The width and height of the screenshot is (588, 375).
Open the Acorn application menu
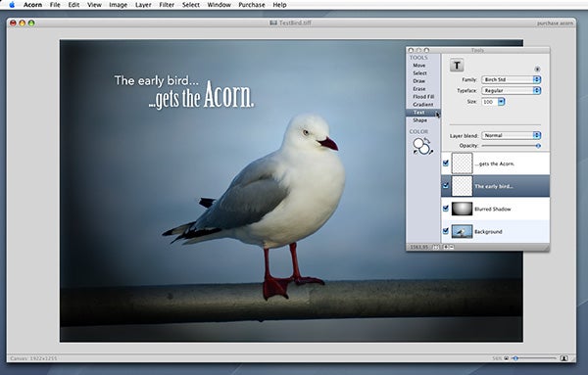coord(32,5)
